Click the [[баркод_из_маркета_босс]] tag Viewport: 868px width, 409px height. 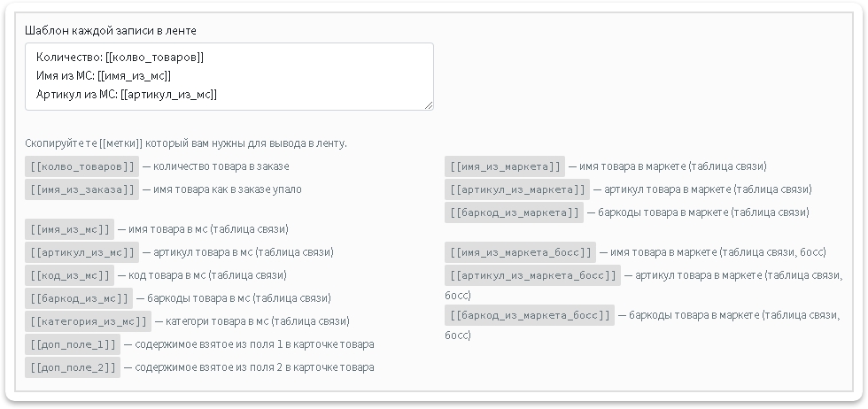click(530, 315)
